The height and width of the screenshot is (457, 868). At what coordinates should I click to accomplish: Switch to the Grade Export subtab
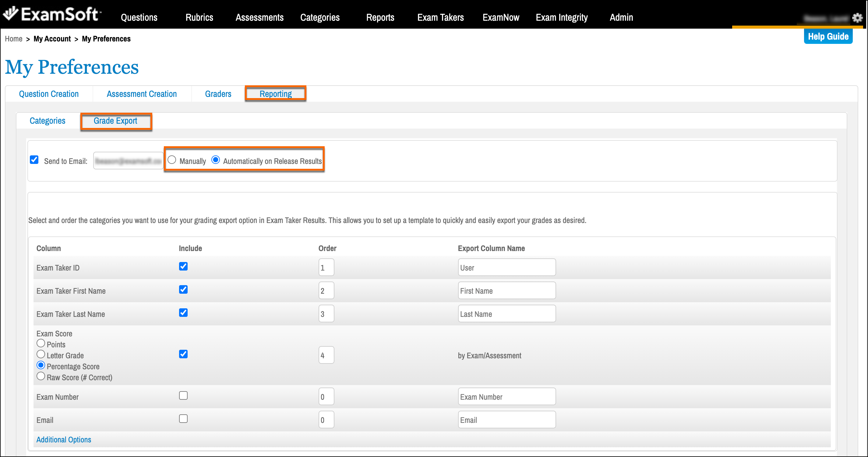coord(115,121)
